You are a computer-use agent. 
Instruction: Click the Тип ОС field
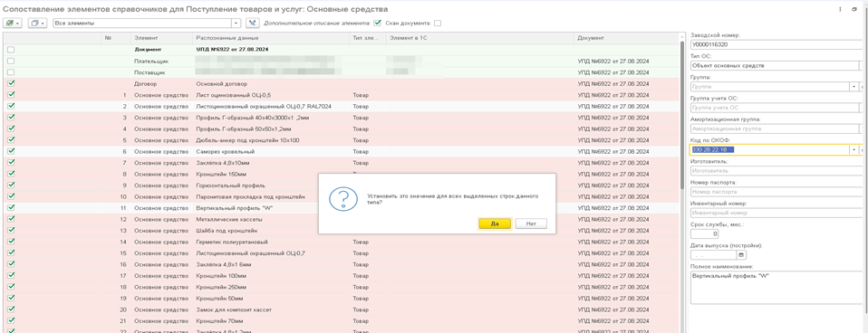pos(774,65)
